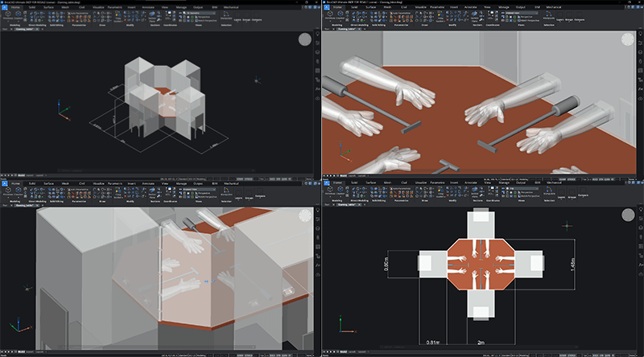Select Gaming_table document tab in isometric overview window
The height and width of the screenshot is (357, 644).
tap(25, 29)
